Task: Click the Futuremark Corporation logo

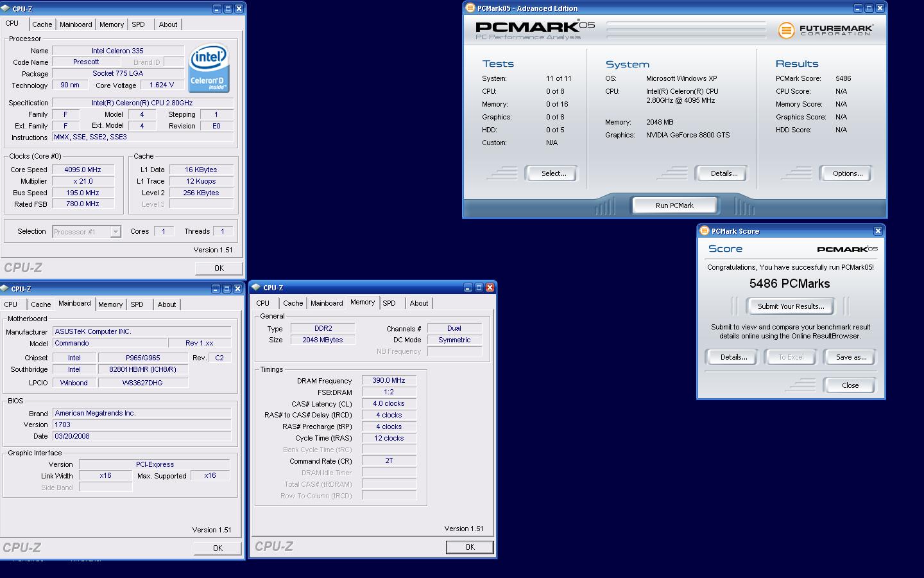Action: (x=825, y=30)
